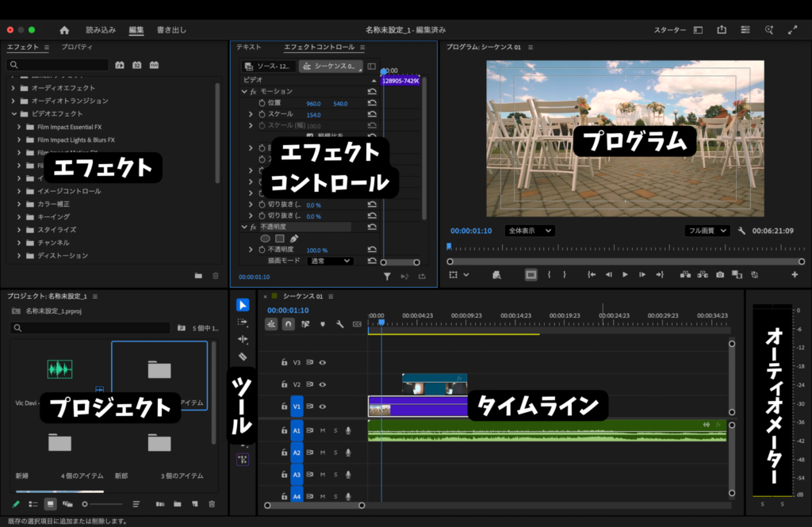The height and width of the screenshot is (527, 812).
Task: Expand the オーディオトランジション folder
Action: tap(13, 101)
